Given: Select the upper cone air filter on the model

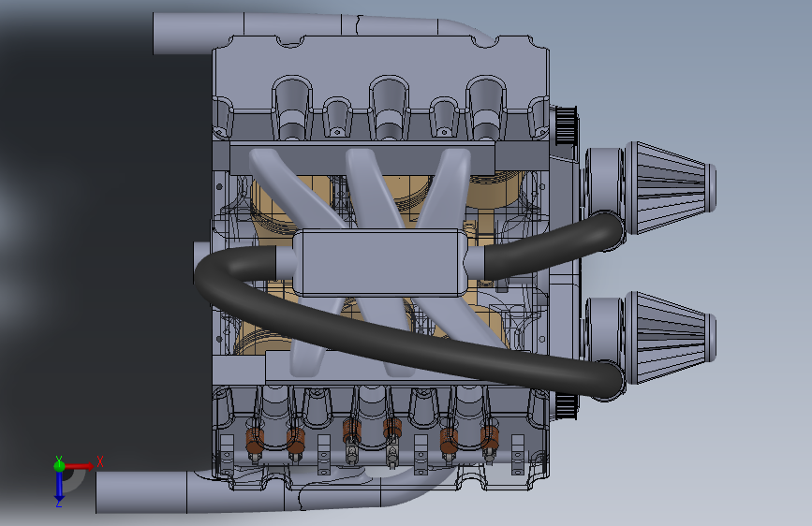Looking at the screenshot, I should coord(672,187).
